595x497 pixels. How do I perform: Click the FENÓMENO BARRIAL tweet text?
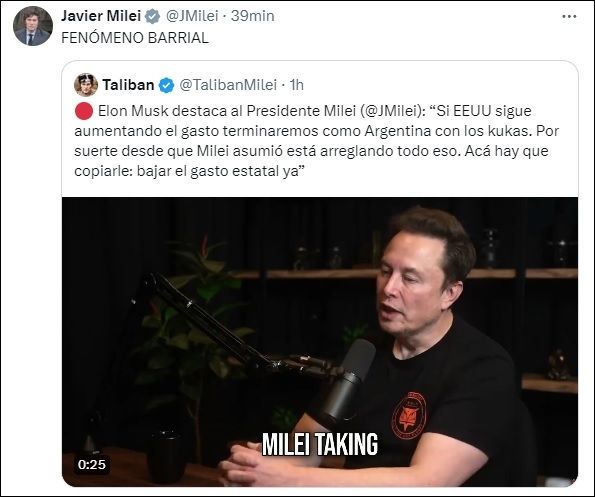tap(135, 38)
